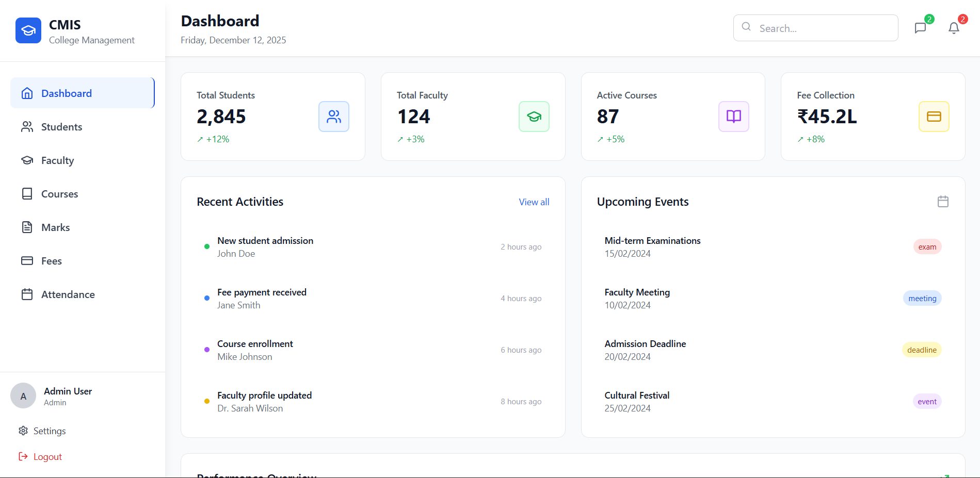This screenshot has height=478, width=980.
Task: Click the Logout arrow icon
Action: [23, 456]
